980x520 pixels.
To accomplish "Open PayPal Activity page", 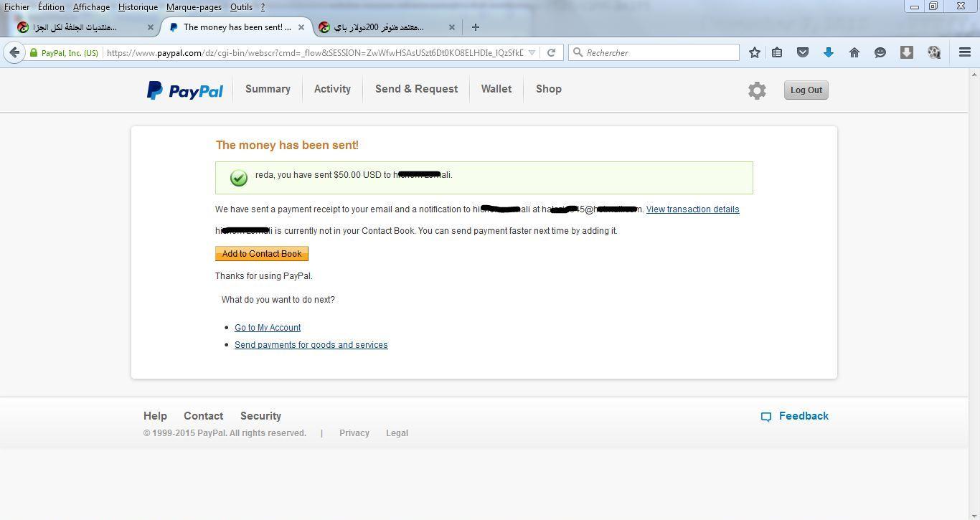I will (x=332, y=89).
